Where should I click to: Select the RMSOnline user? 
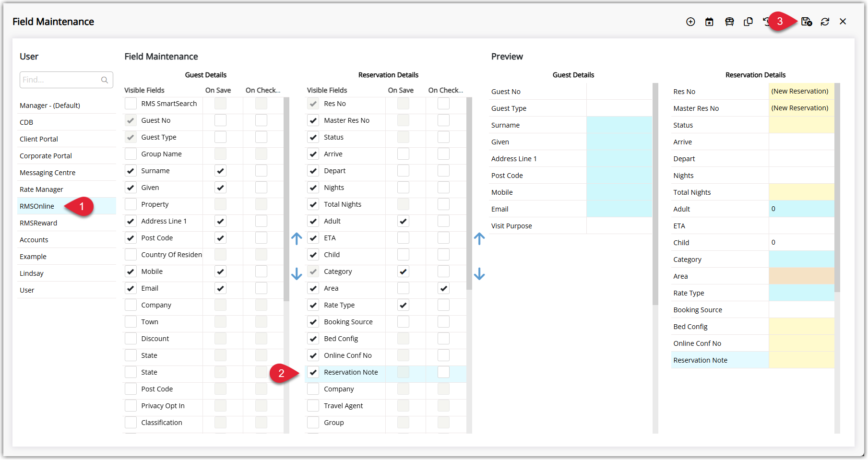(67, 206)
